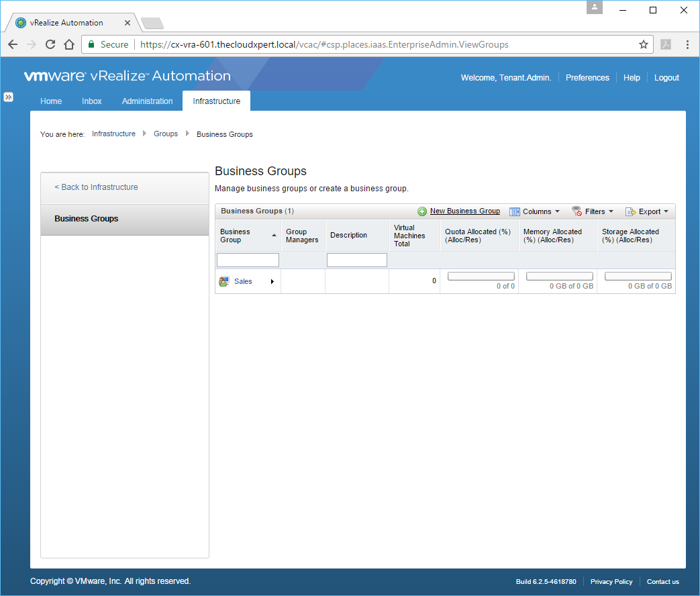
Task: Click the Export icon in the table toolbar
Action: click(x=630, y=211)
